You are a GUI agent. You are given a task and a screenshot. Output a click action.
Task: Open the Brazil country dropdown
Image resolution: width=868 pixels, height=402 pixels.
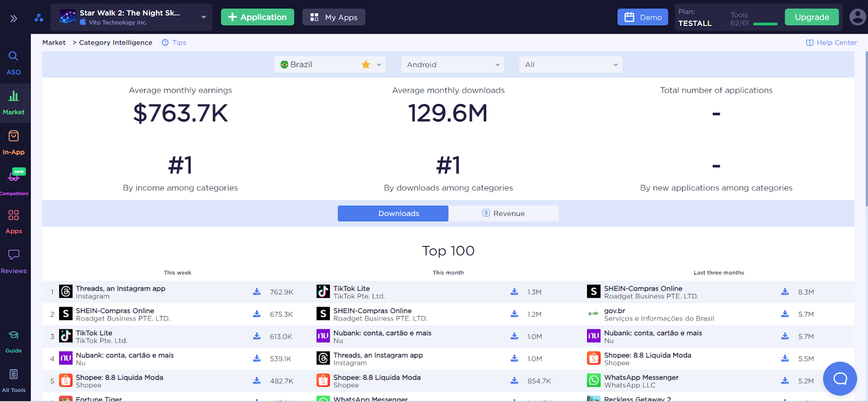tap(330, 65)
